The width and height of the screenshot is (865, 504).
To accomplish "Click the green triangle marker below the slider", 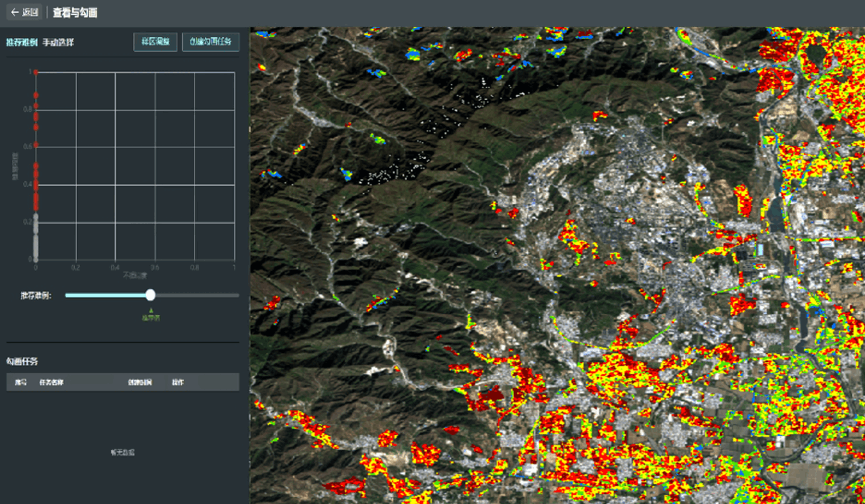I will (151, 310).
